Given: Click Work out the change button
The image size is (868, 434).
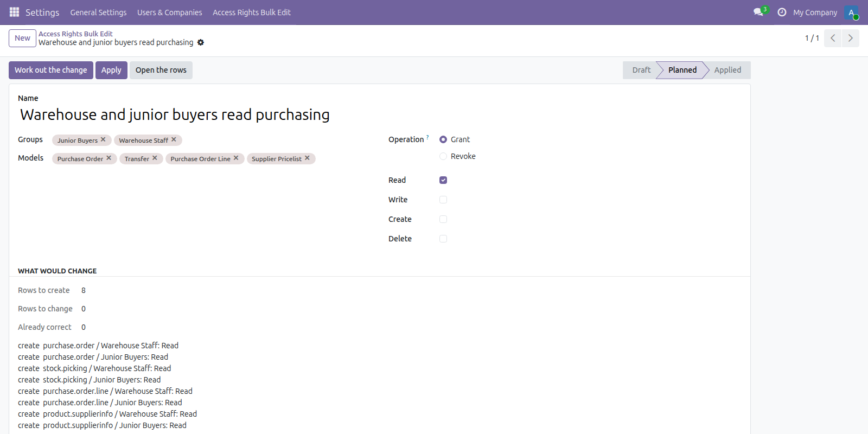Looking at the screenshot, I should pos(51,70).
